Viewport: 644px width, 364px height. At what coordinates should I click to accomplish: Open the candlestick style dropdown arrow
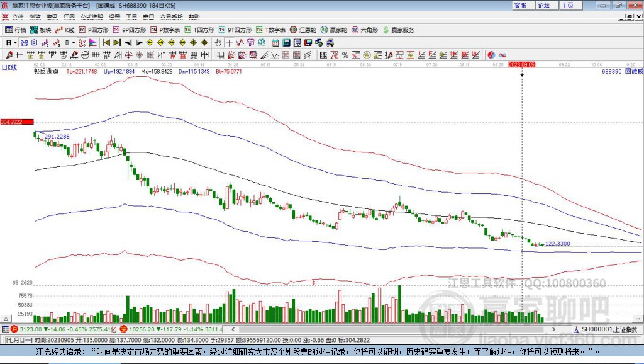(74, 42)
